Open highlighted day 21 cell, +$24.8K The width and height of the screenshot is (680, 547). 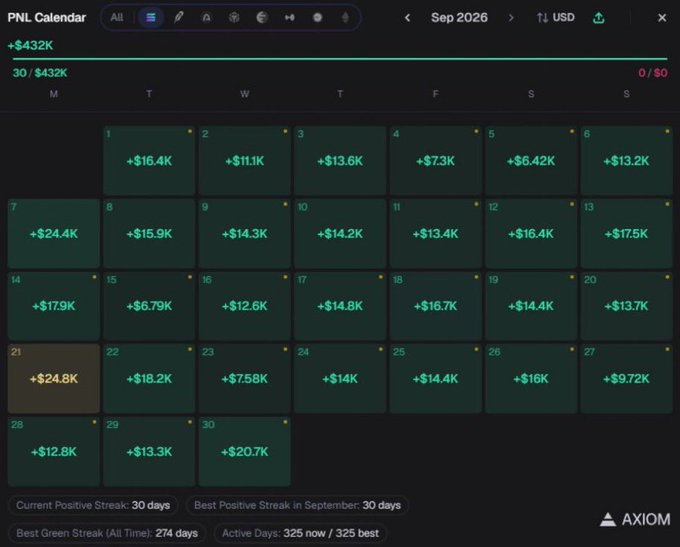54,379
